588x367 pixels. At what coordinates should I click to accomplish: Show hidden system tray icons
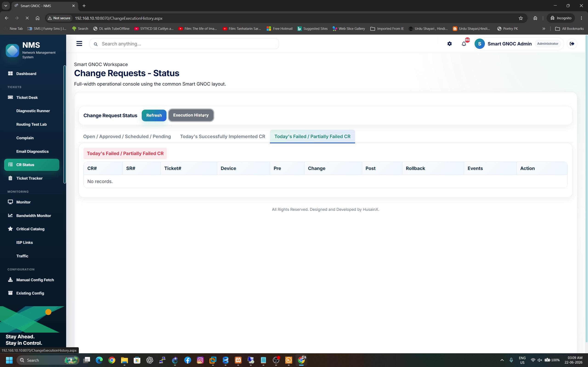click(502, 360)
